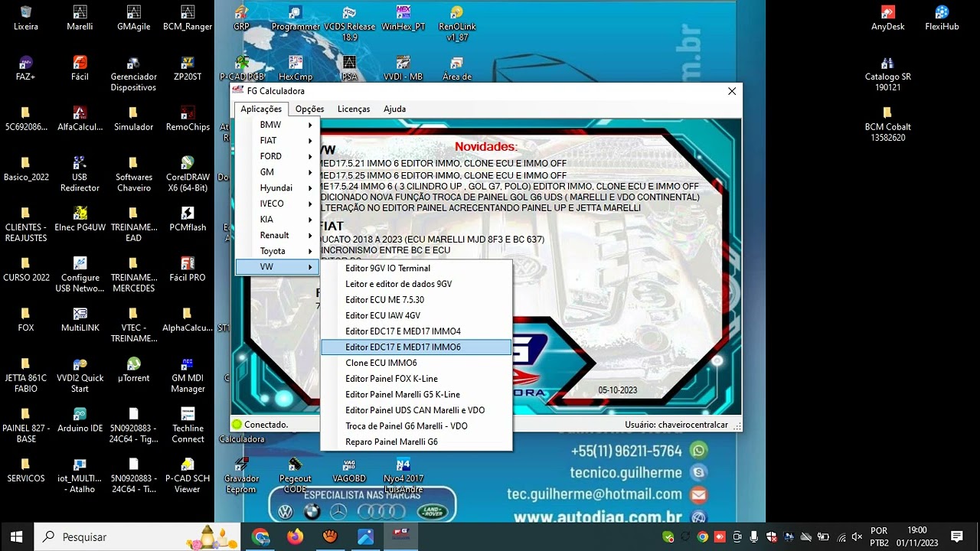This screenshot has width=980, height=551.
Task: Expand the BMW submenu
Action: click(x=278, y=125)
